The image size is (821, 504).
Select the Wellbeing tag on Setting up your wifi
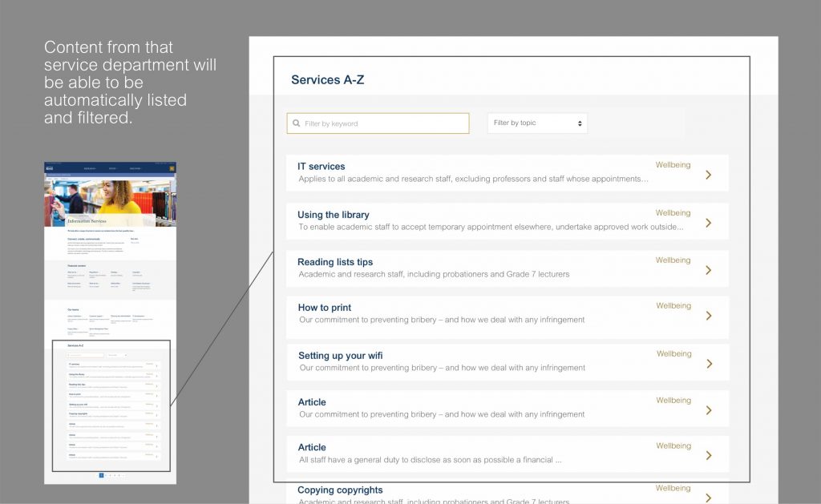pos(673,354)
